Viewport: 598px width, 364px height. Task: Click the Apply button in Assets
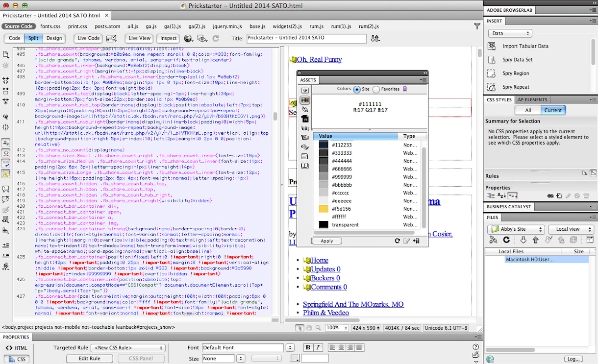click(x=327, y=241)
